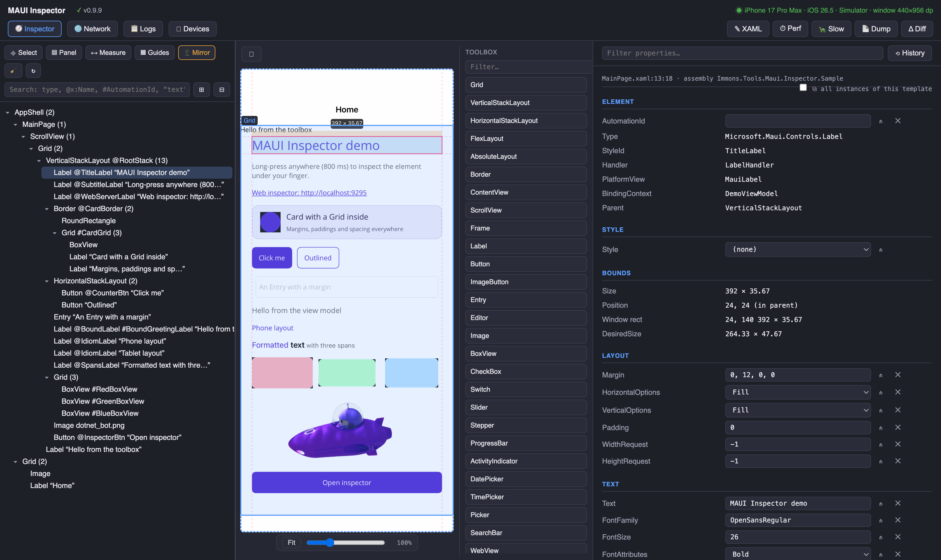Click the X icon in the Padding row
Screen dimensions: 941x560
coord(898,427)
